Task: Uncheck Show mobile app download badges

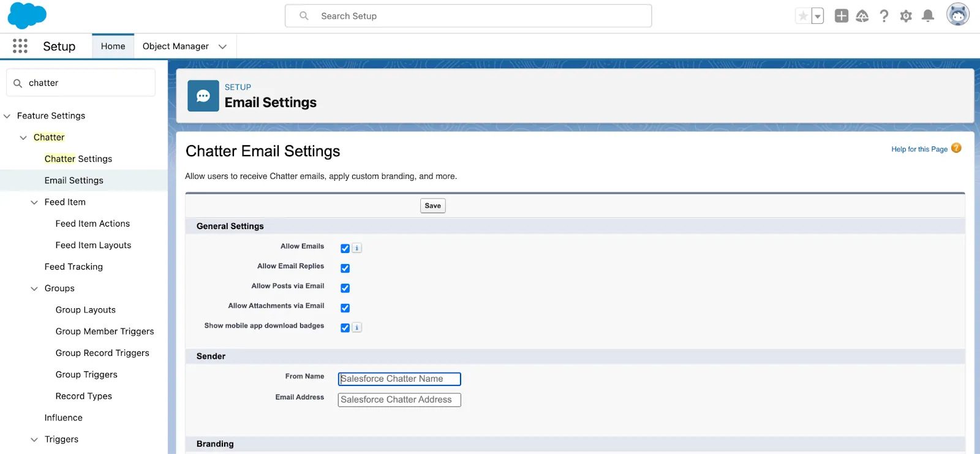Action: (x=345, y=328)
